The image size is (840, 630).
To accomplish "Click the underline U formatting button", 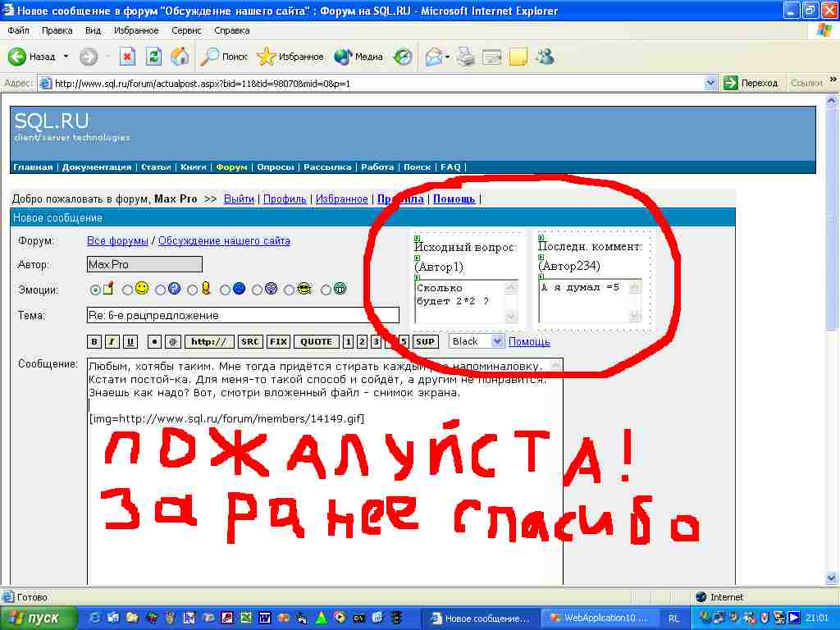I will click(130, 342).
